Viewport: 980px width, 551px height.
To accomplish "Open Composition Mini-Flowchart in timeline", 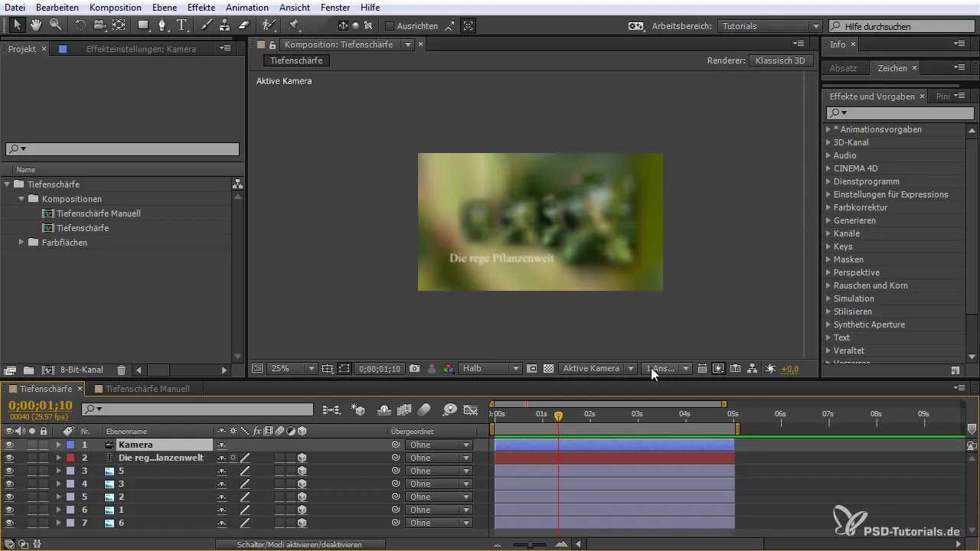I will (332, 410).
